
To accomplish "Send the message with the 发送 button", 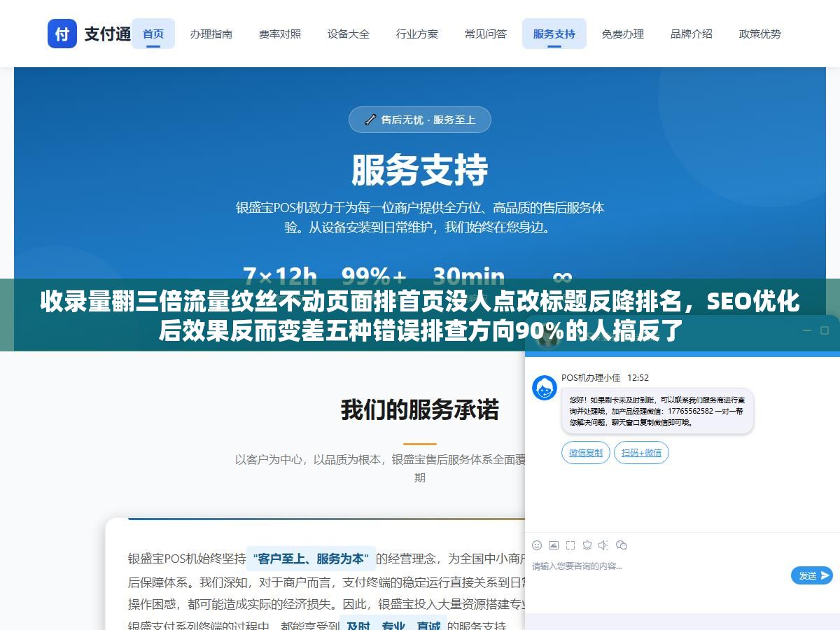I will coord(812,575).
